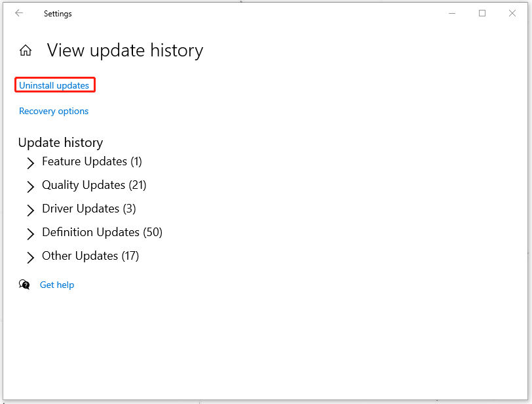Expand the Quality Updates (21) section
The width and height of the screenshot is (532, 404).
click(x=94, y=186)
